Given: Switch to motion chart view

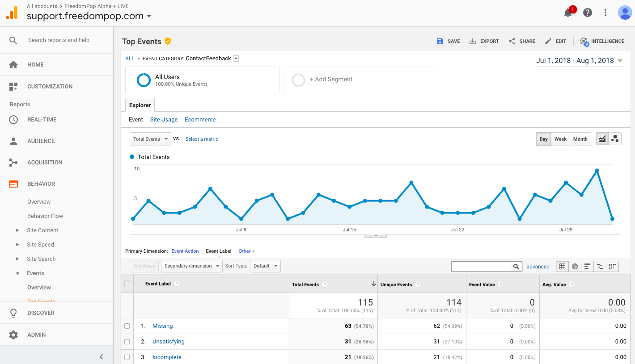Looking at the screenshot, I should pos(615,139).
